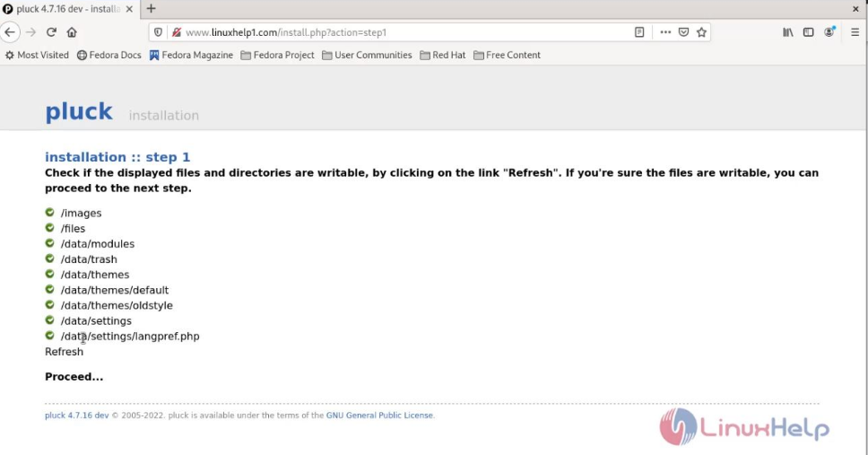Click the Proceed... link

coord(74,376)
